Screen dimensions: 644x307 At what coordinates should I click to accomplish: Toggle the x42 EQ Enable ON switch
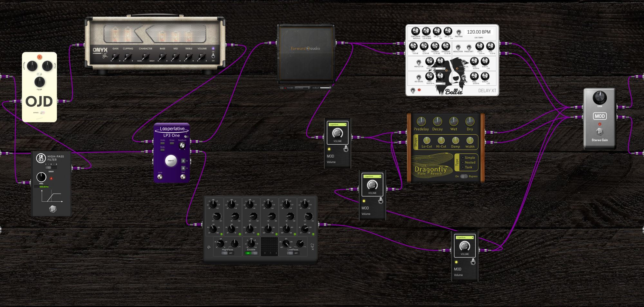pyautogui.click(x=251, y=253)
